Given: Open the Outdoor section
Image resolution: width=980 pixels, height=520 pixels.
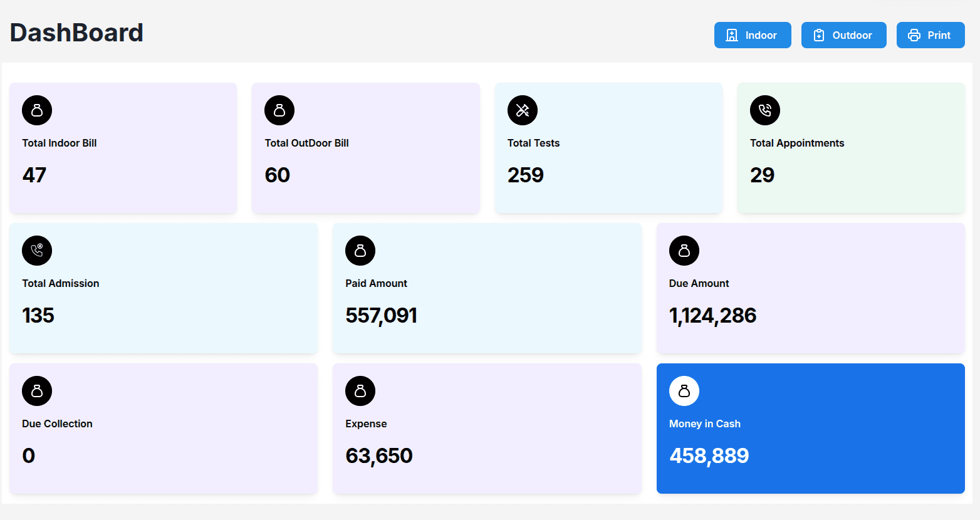Looking at the screenshot, I should [843, 35].
